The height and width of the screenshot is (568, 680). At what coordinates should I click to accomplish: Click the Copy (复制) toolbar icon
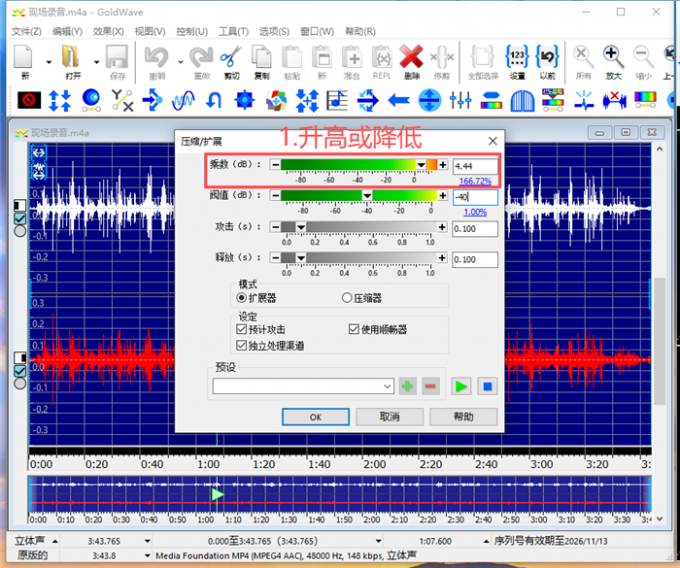(261, 58)
